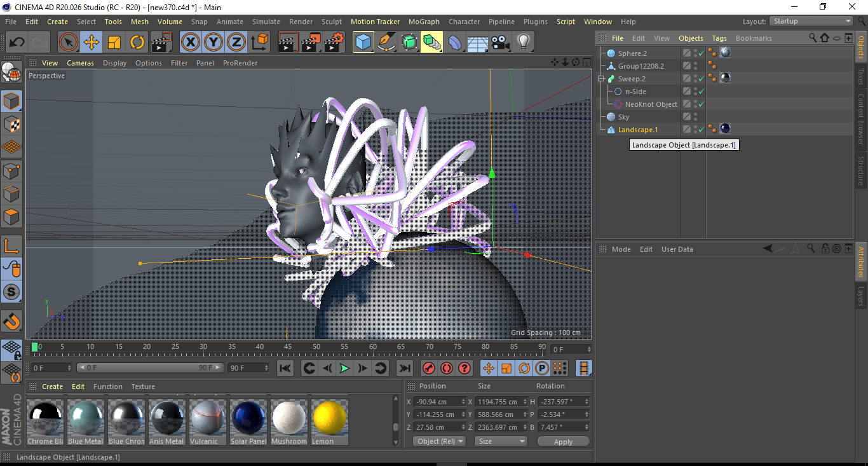Open the Tags menu in Object Manager
Screen dimensions: 868x466
coord(719,38)
